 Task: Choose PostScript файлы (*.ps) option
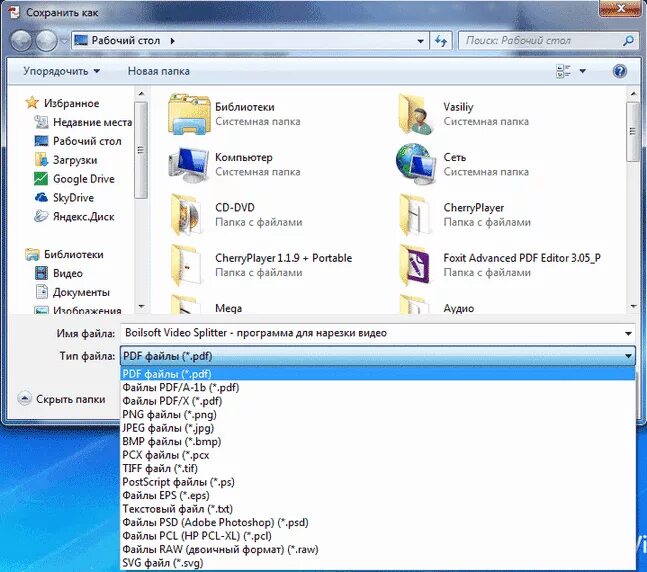[x=378, y=482]
